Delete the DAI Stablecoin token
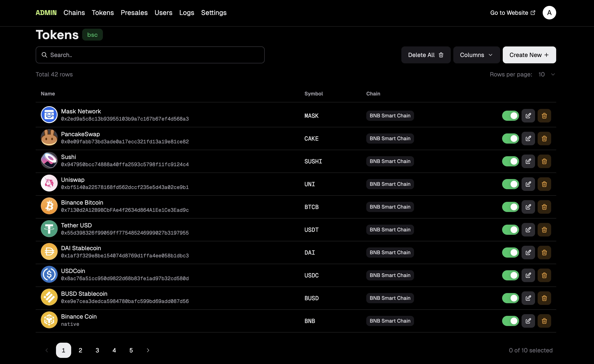Image resolution: width=594 pixels, height=364 pixels. tap(544, 253)
